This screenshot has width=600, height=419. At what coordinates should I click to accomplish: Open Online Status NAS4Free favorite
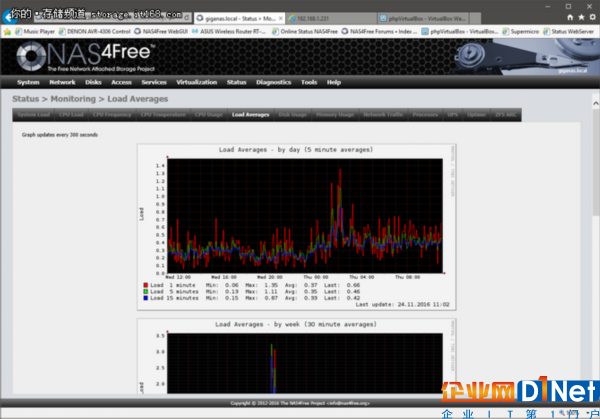tap(305, 31)
